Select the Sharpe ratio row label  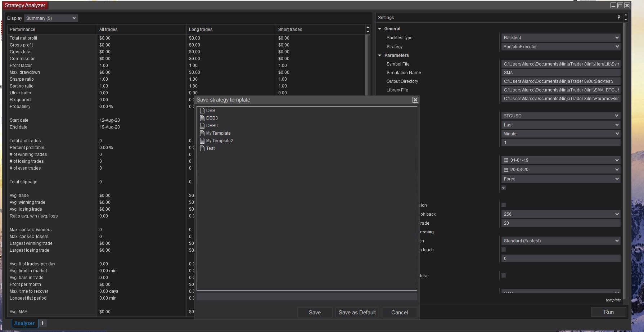[x=22, y=79]
